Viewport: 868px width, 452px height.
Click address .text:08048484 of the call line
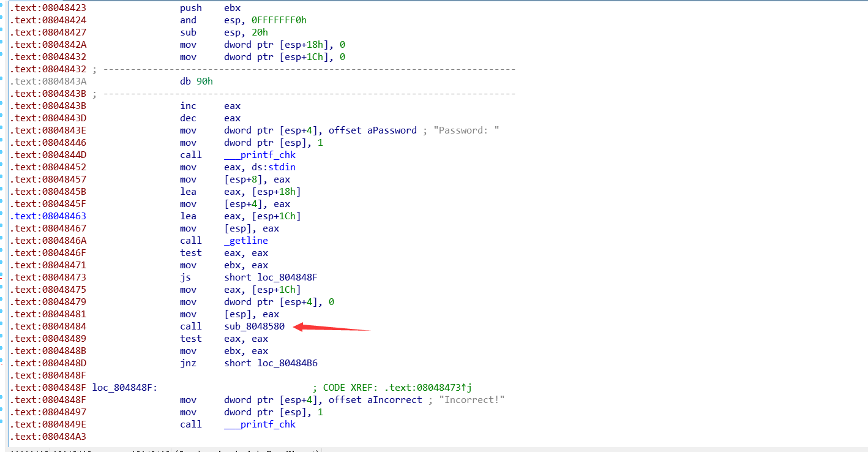48,326
